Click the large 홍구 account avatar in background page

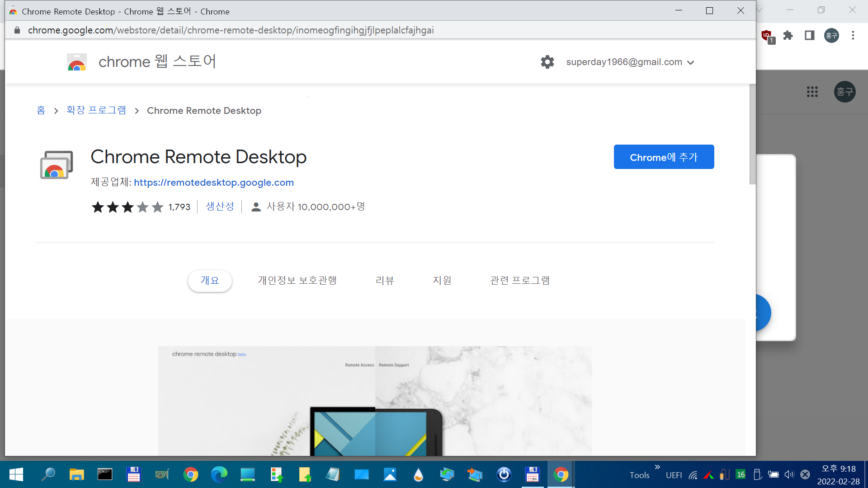(x=844, y=92)
